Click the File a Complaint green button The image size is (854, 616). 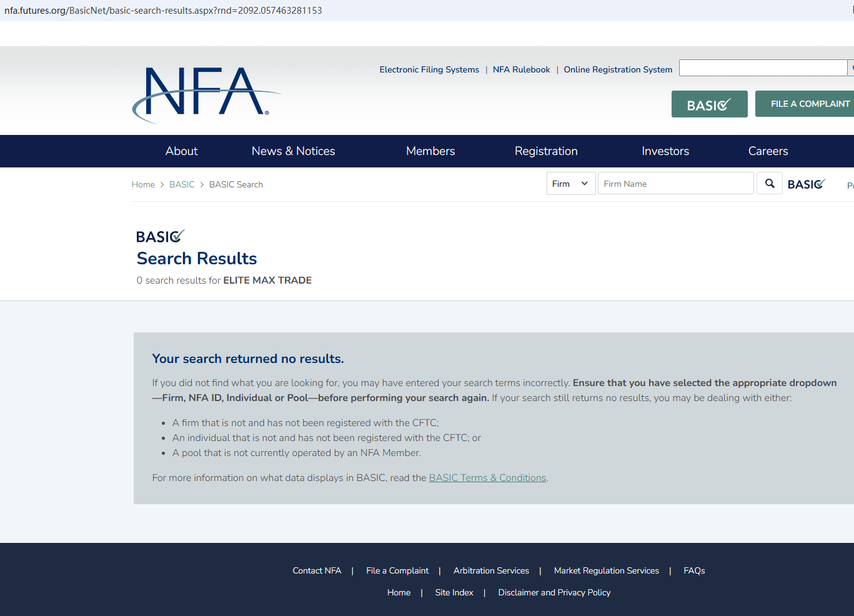pos(805,104)
